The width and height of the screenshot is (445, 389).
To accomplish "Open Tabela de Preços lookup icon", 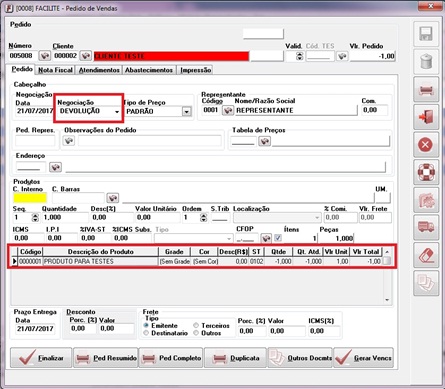I will (x=265, y=141).
